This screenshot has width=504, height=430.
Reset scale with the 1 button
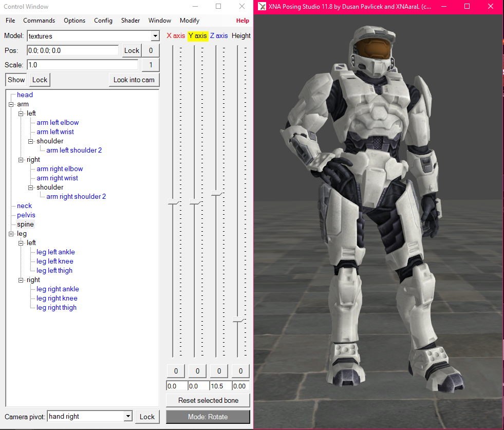(151, 65)
